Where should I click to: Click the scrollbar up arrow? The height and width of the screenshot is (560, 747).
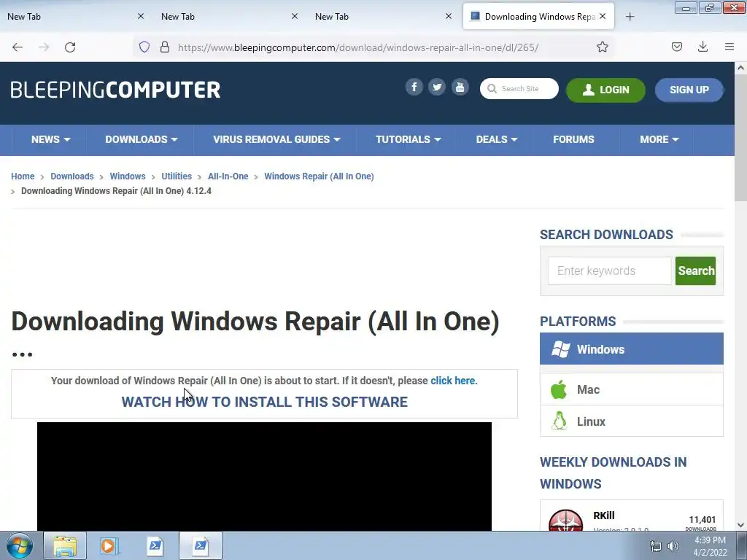point(740,68)
